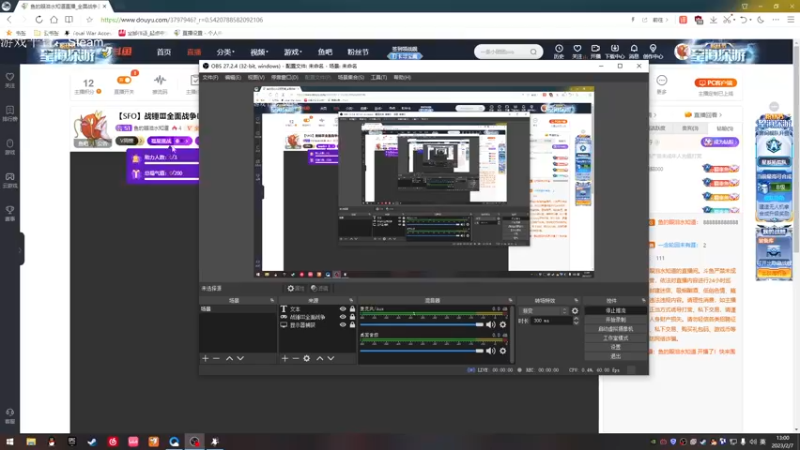Pop out the audio mixer dock via header icon
The image size is (800, 450).
coord(510,301)
